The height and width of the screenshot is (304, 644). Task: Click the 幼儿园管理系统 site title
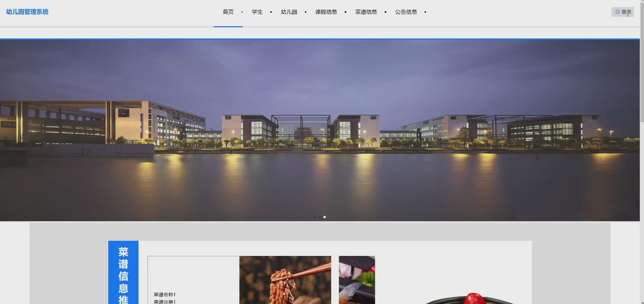27,12
